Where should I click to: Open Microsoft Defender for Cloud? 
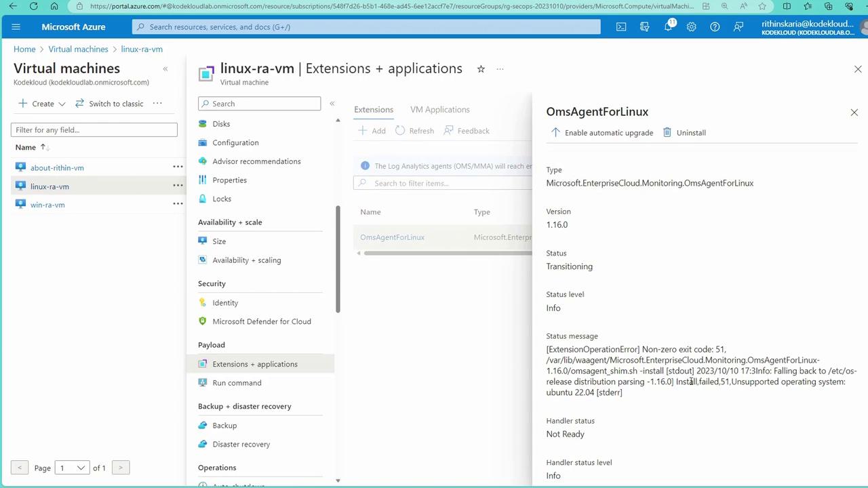click(262, 321)
